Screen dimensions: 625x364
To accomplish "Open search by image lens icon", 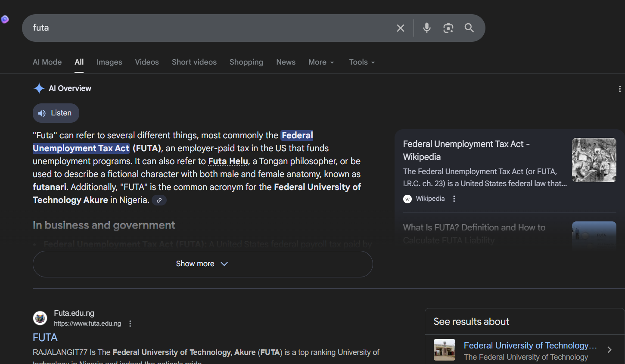I will coord(448,28).
